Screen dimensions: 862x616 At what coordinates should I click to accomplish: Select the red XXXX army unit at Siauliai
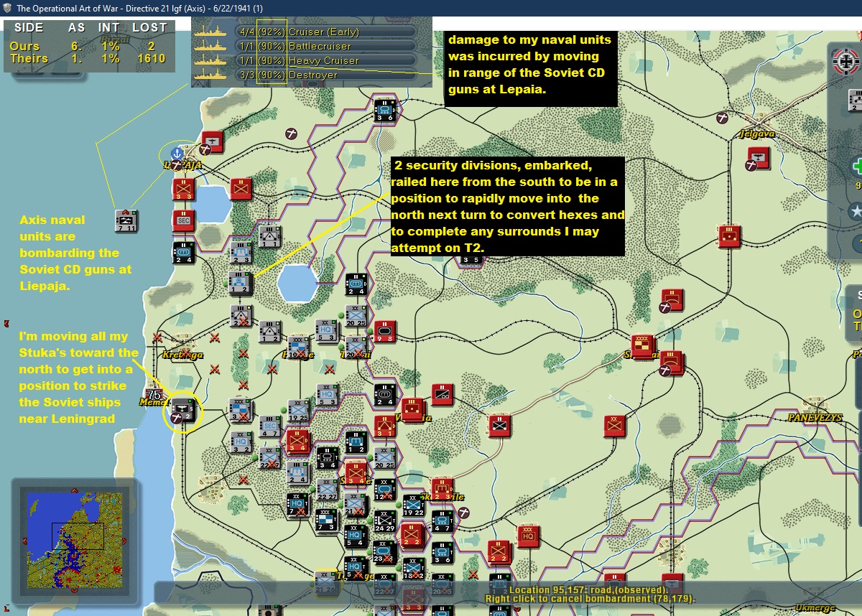click(x=643, y=346)
